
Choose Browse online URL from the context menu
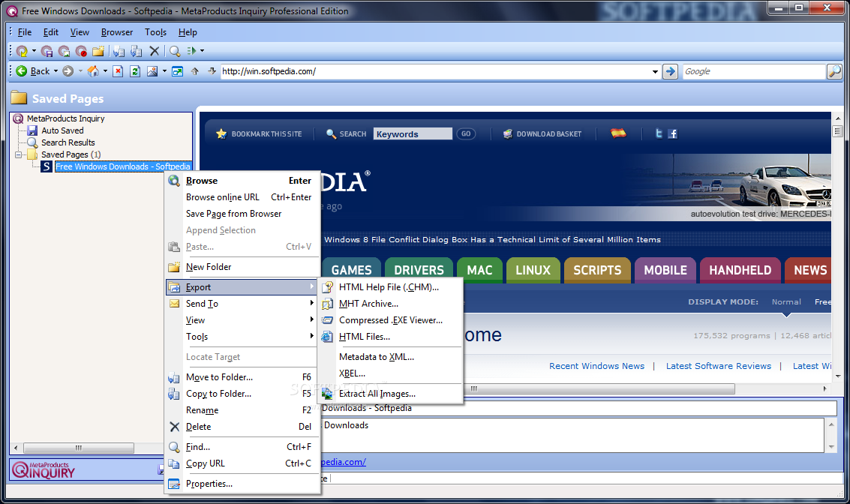pyautogui.click(x=242, y=197)
